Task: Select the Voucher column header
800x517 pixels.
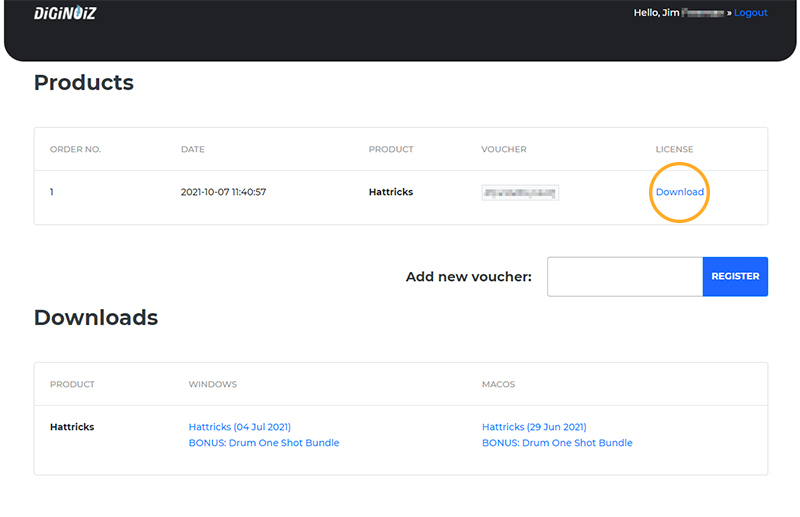Action: (503, 150)
